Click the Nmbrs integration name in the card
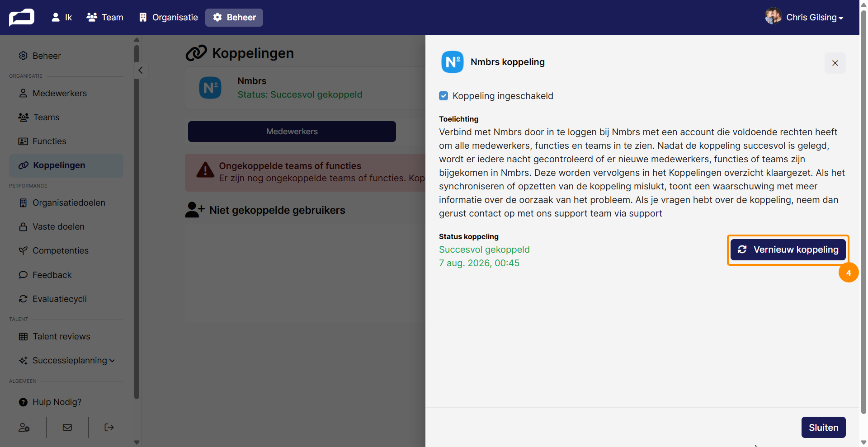Viewport: 868px width, 447px height. 252,81
